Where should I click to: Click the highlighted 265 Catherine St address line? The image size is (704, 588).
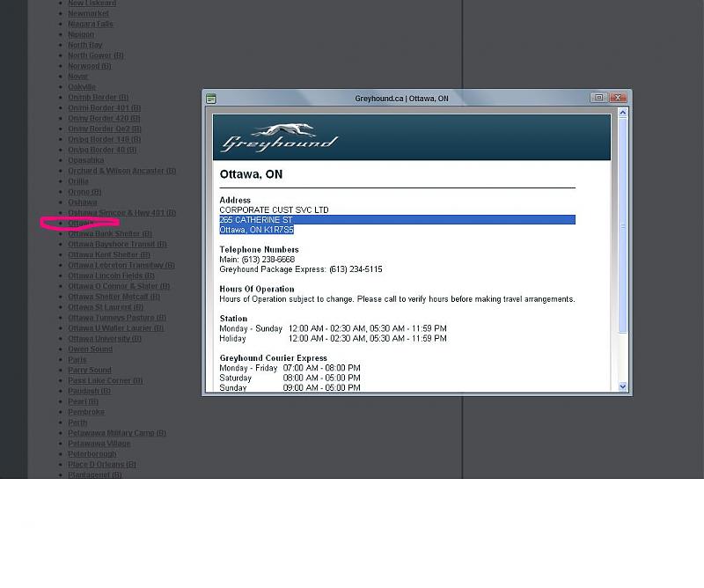coord(256,220)
